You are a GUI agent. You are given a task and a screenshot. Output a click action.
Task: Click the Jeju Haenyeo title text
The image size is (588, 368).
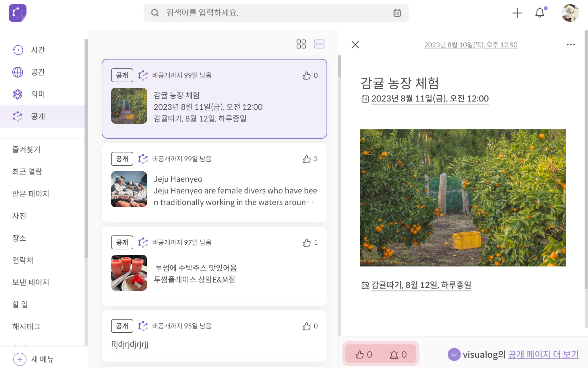click(178, 179)
